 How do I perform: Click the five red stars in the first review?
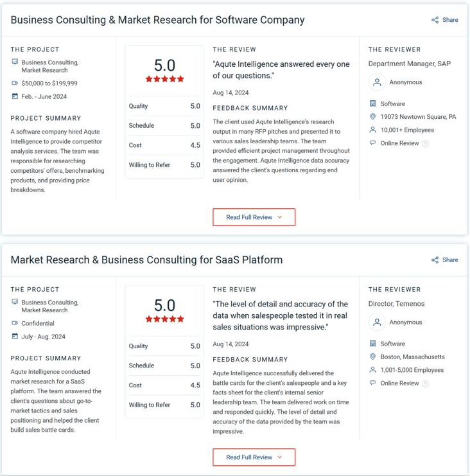(x=164, y=79)
